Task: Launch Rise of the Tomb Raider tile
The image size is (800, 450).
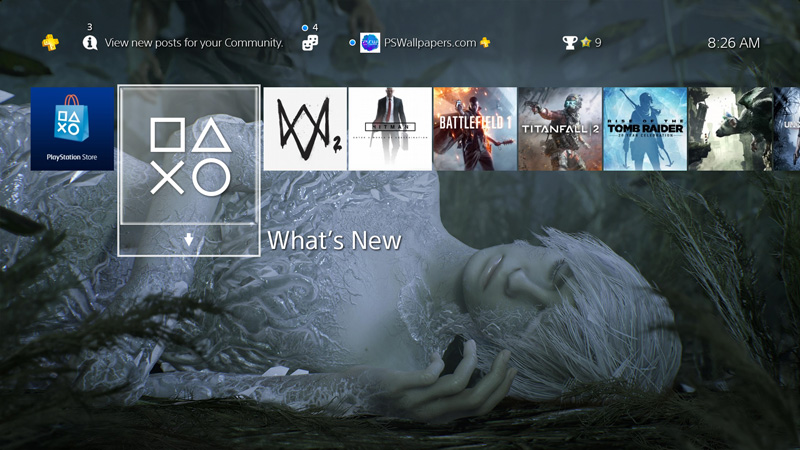Action: (645, 129)
